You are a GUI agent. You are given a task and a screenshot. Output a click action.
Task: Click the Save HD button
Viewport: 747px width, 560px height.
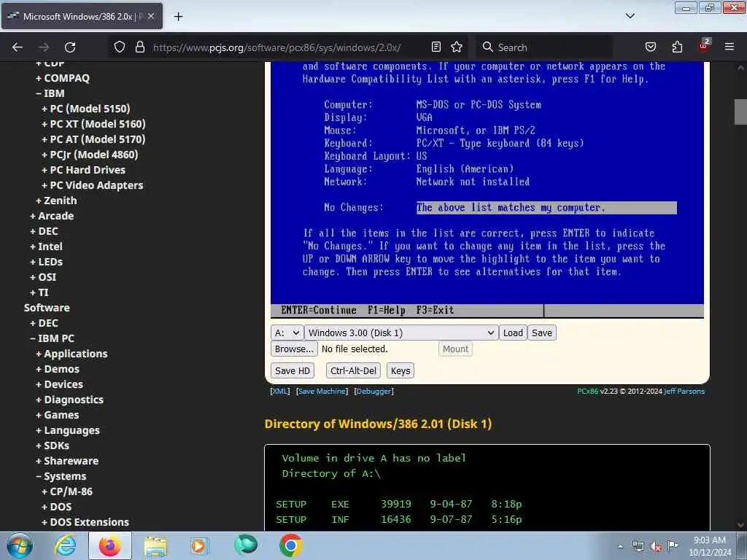point(292,371)
